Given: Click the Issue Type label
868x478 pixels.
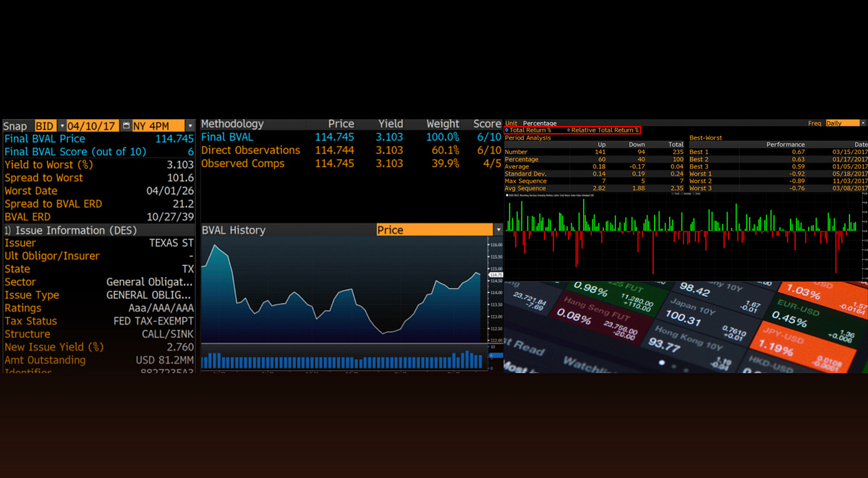Looking at the screenshot, I should pyautogui.click(x=32, y=295).
